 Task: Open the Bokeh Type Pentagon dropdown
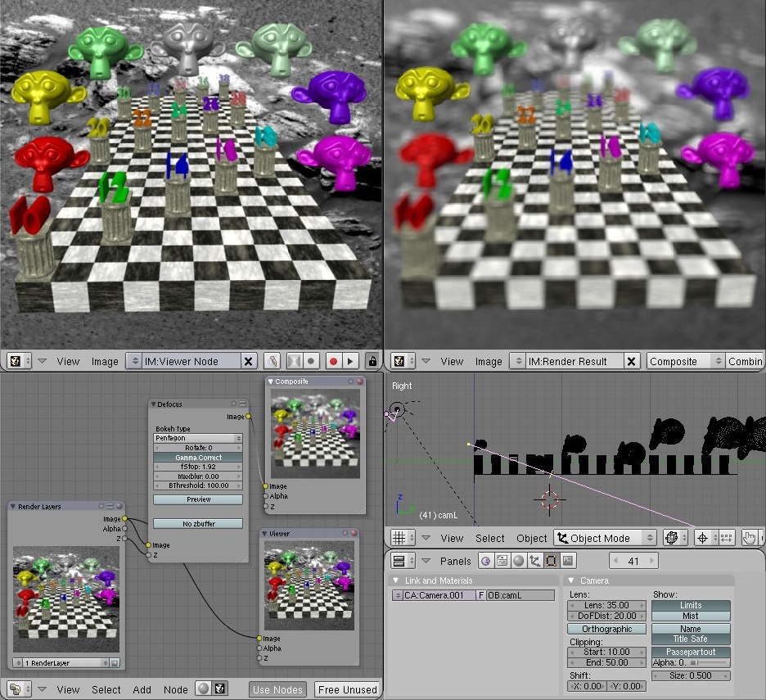tap(198, 438)
